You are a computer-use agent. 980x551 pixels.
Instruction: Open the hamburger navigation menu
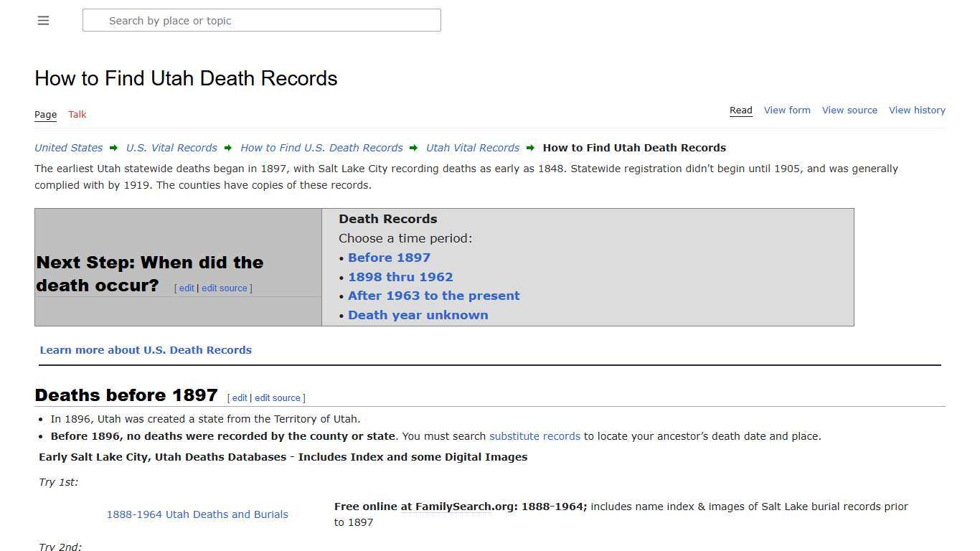coord(43,20)
